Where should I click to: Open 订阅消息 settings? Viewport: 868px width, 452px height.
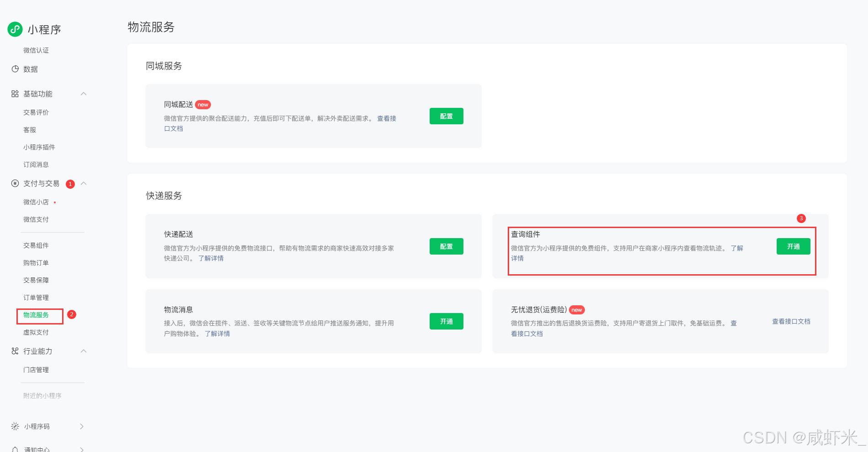(36, 165)
